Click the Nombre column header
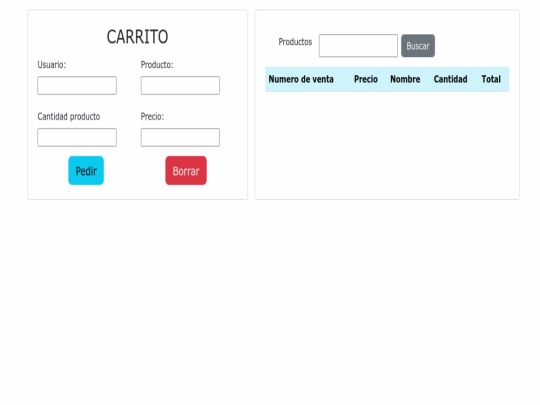540x405 pixels. pyautogui.click(x=405, y=79)
